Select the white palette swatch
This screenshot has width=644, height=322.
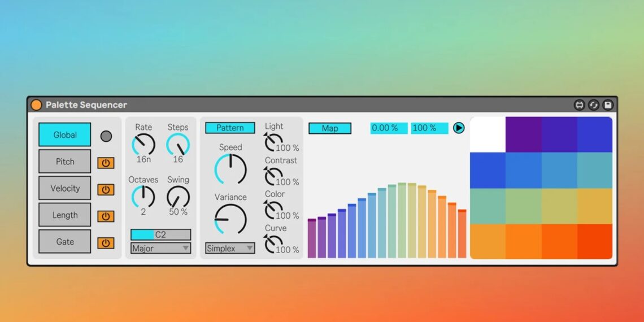click(x=488, y=134)
